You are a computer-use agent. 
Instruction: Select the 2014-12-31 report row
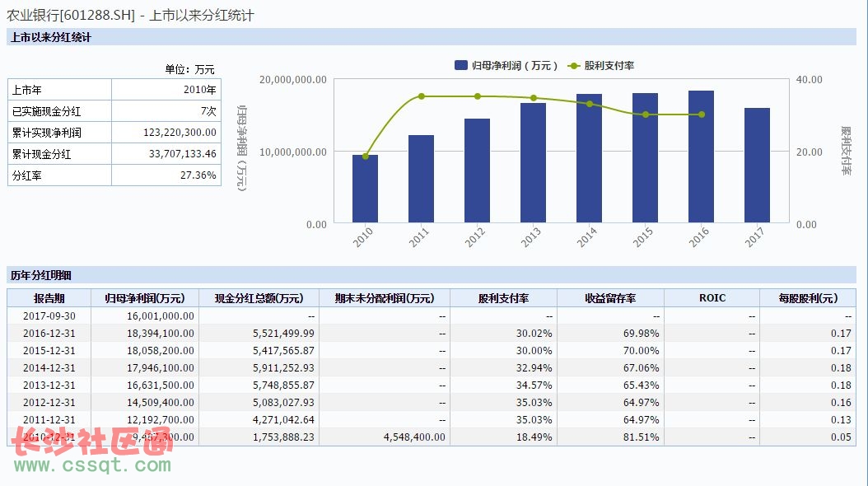tap(432, 367)
